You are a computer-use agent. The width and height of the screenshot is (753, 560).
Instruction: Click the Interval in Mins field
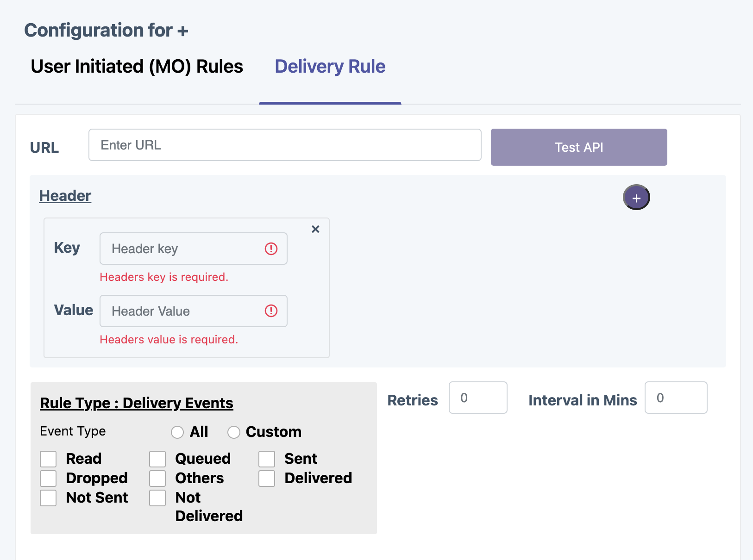tap(676, 398)
